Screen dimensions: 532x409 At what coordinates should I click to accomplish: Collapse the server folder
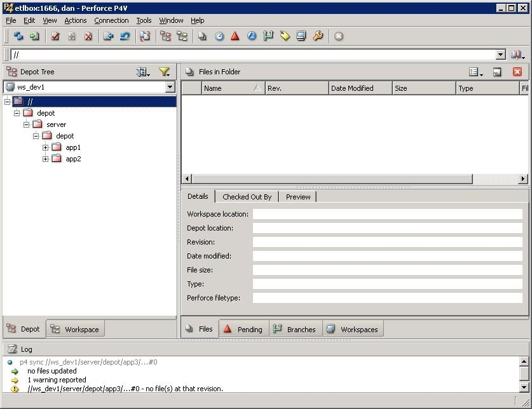(27, 124)
